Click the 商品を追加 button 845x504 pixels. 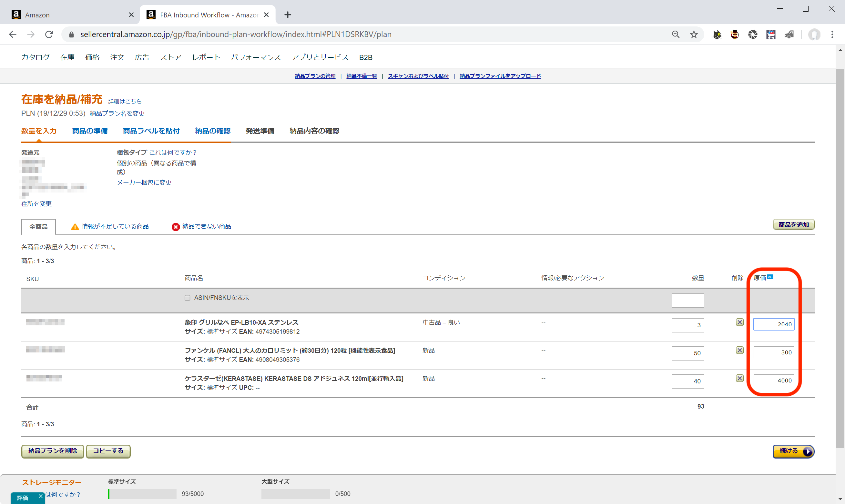point(794,224)
